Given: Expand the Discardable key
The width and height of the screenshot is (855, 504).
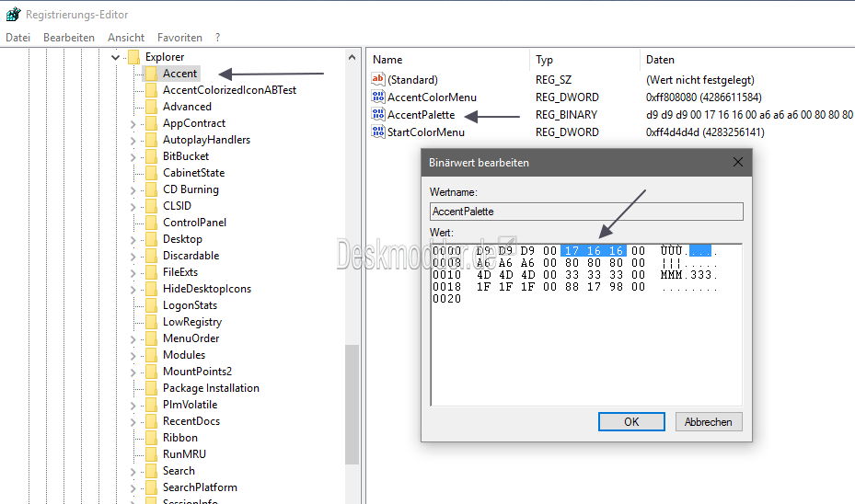Looking at the screenshot, I should (x=133, y=257).
